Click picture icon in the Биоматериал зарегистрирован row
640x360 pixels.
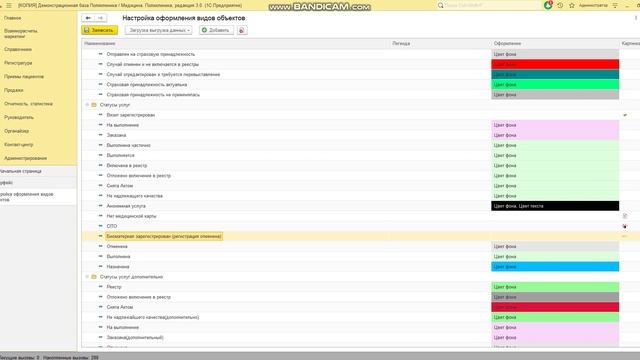[625, 236]
